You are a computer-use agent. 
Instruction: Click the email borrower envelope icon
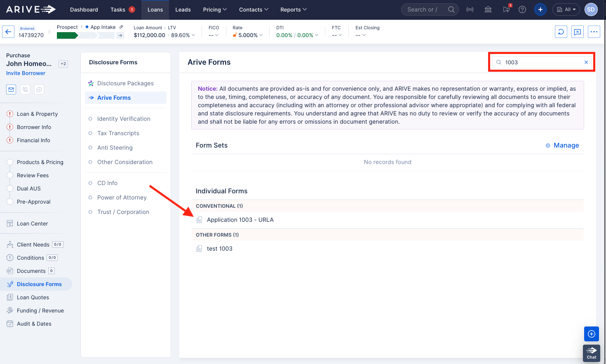(11, 89)
